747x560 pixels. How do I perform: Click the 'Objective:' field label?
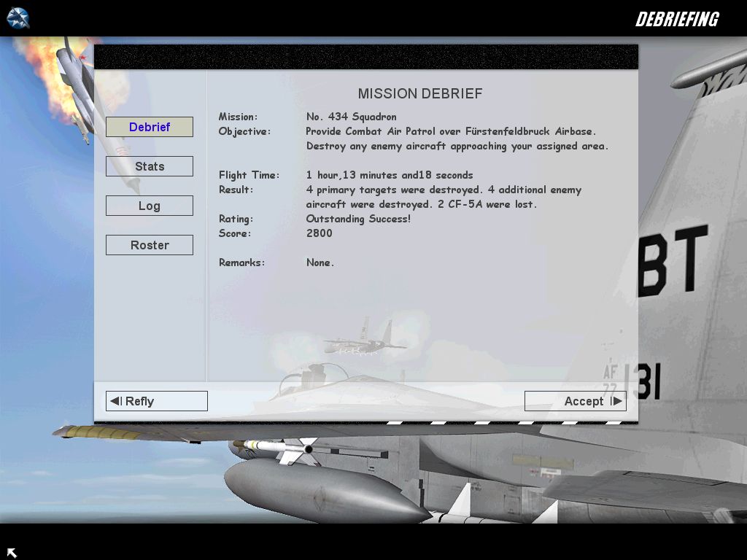point(244,132)
